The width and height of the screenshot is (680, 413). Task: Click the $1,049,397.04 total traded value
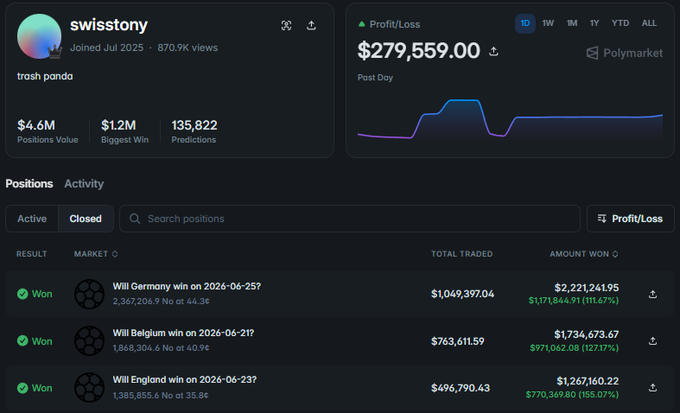pyautogui.click(x=462, y=294)
